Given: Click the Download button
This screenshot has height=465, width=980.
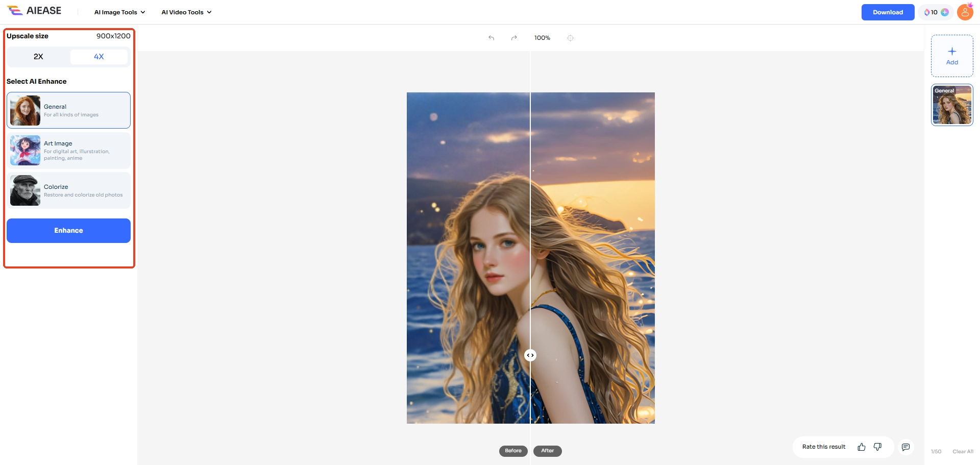Looking at the screenshot, I should [888, 12].
